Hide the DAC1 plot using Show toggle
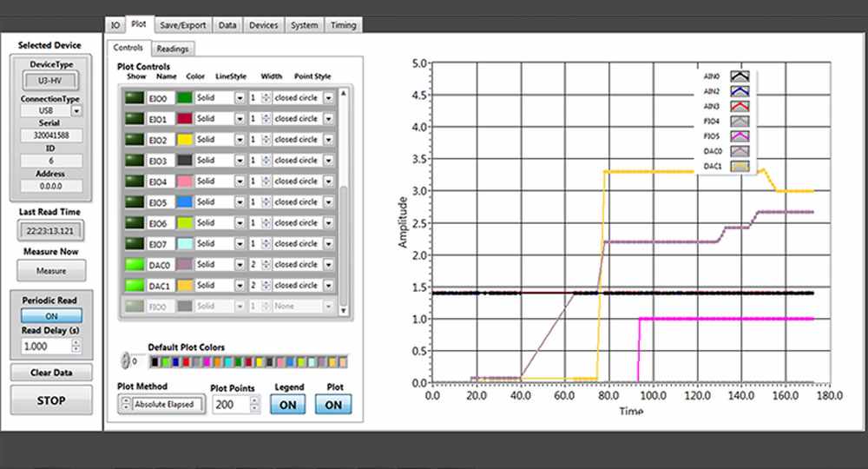Screen dimensions: 868x469 click(135, 285)
